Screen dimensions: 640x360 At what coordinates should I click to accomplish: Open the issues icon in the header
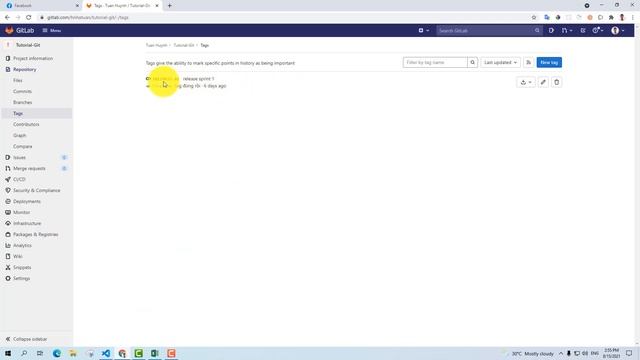point(551,31)
